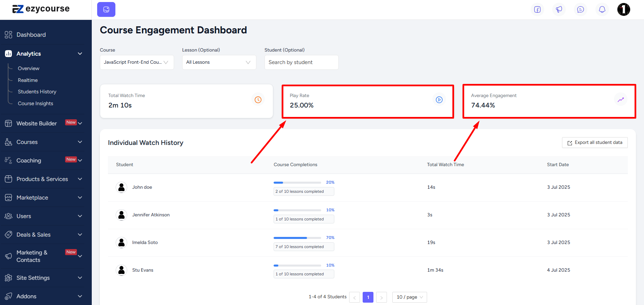Open the All Lessons dropdown
644x305 pixels.
pyautogui.click(x=219, y=62)
